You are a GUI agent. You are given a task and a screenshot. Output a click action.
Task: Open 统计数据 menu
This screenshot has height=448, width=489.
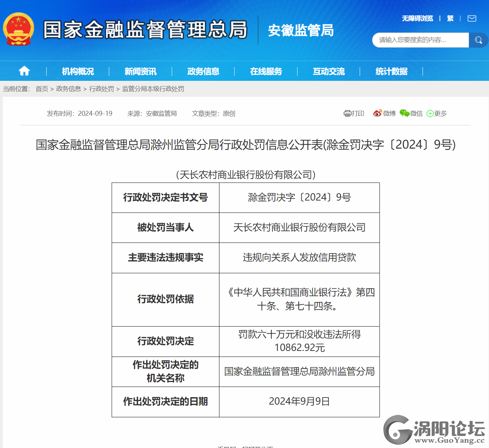click(391, 71)
